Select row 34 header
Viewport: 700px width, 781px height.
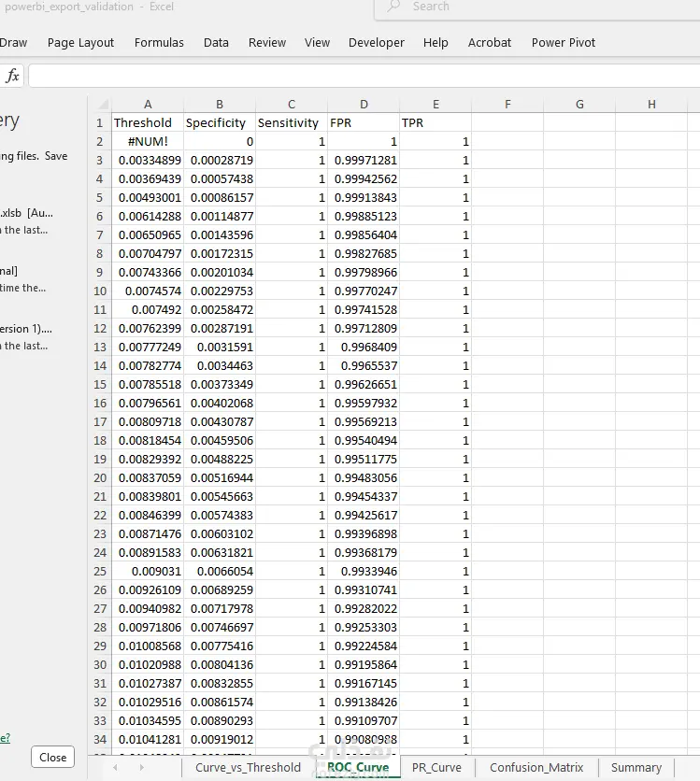click(x=100, y=740)
